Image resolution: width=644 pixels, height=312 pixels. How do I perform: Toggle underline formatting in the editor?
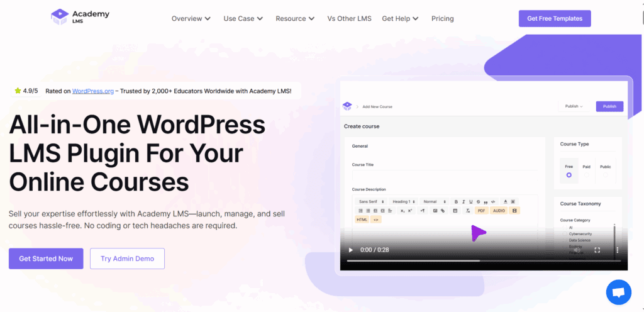(471, 201)
